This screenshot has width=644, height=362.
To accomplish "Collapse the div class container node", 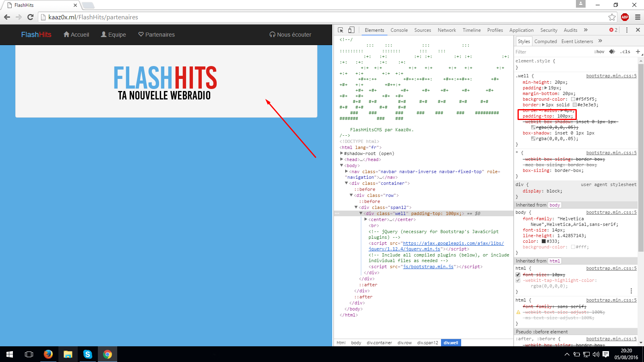I will click(x=346, y=183).
